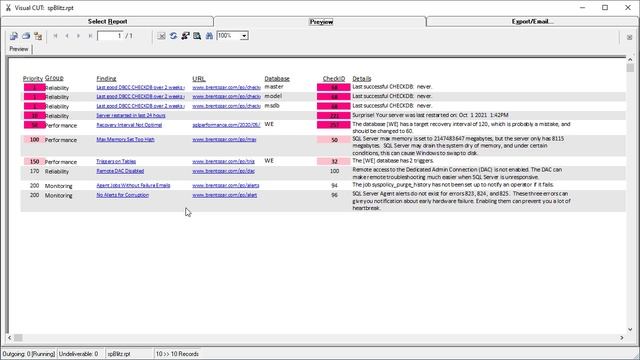Go to next page arrow

78,36
